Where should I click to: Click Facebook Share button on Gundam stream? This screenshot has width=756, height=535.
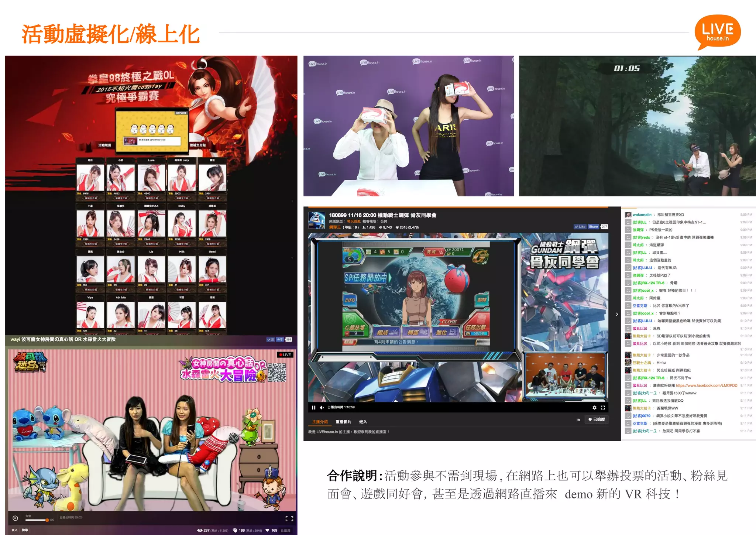click(593, 227)
